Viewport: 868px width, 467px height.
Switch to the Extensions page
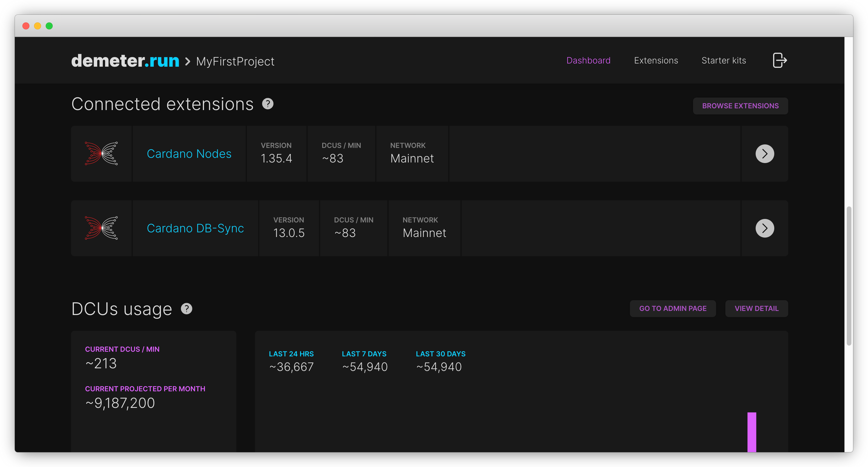tap(656, 60)
